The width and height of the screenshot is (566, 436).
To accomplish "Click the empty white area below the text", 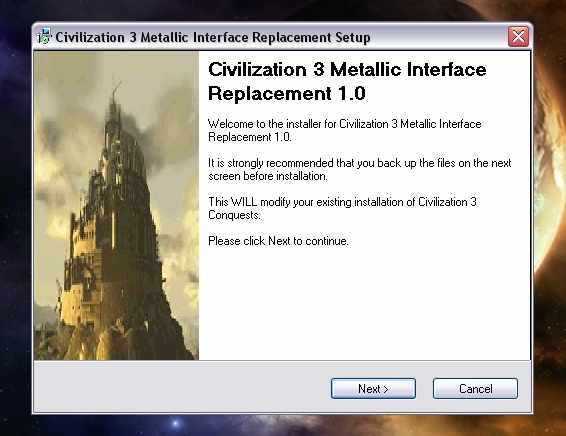I will click(x=365, y=303).
